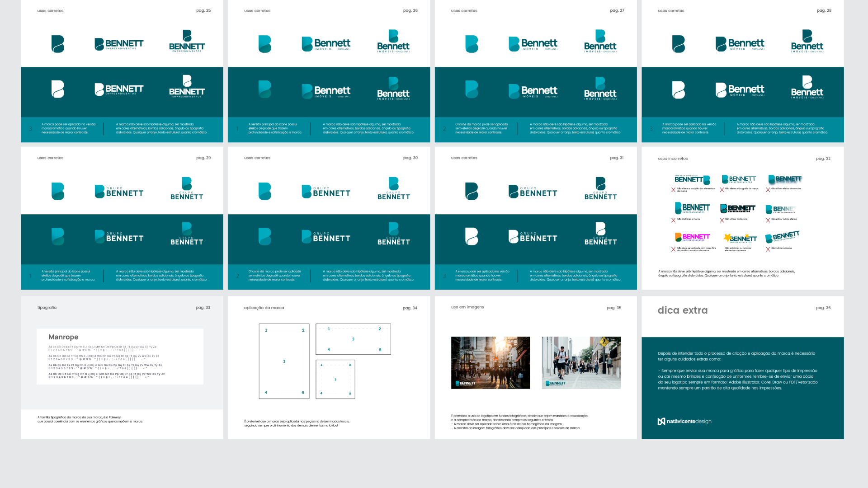Open the sunset street photo on page 35

tap(491, 362)
